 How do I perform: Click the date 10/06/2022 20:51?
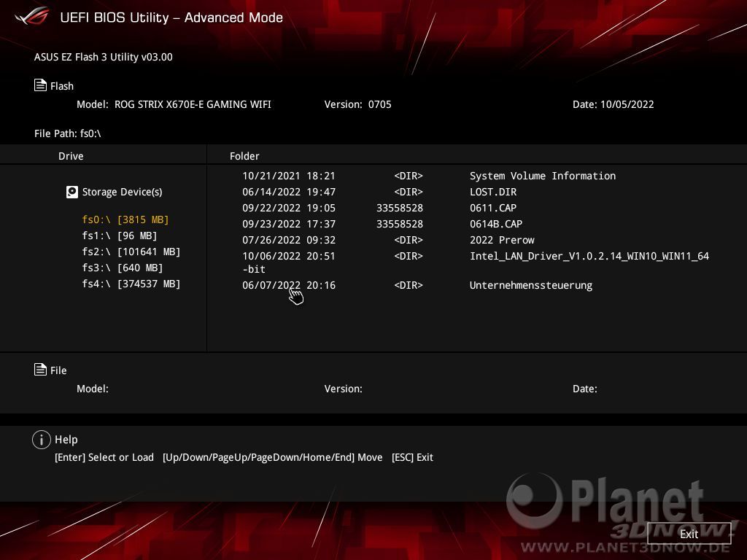[x=289, y=256]
